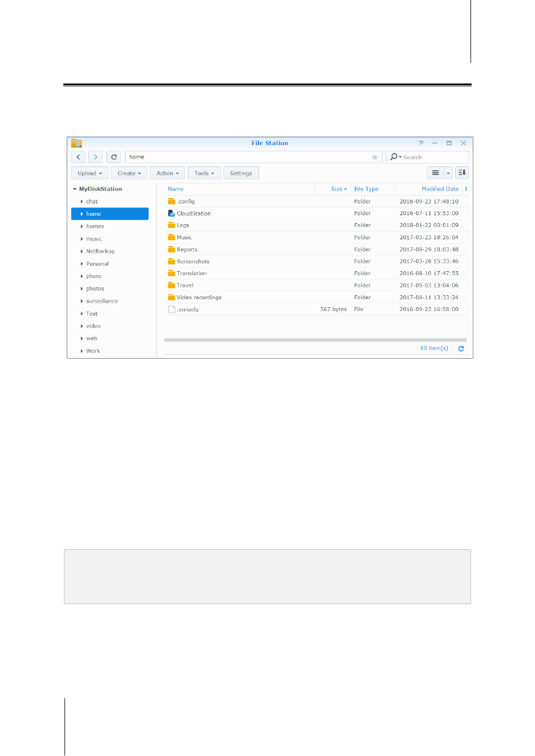The width and height of the screenshot is (535, 756).
Task: Click the path field showing home
Action: pos(253,157)
